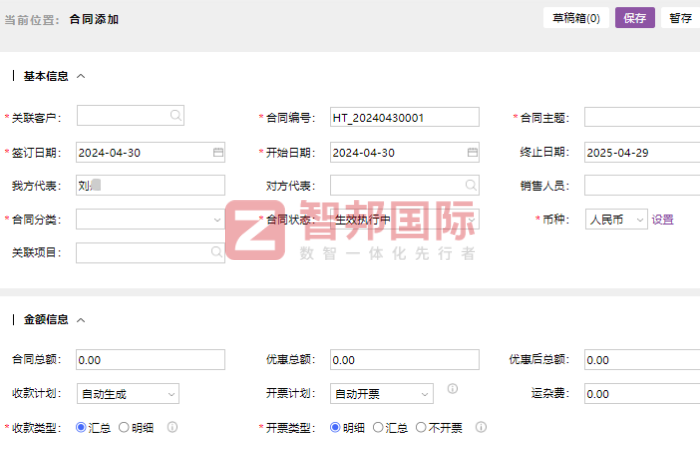Image resolution: width=700 pixels, height=460 pixels.
Task: Click the purple 保存 button
Action: point(634,18)
